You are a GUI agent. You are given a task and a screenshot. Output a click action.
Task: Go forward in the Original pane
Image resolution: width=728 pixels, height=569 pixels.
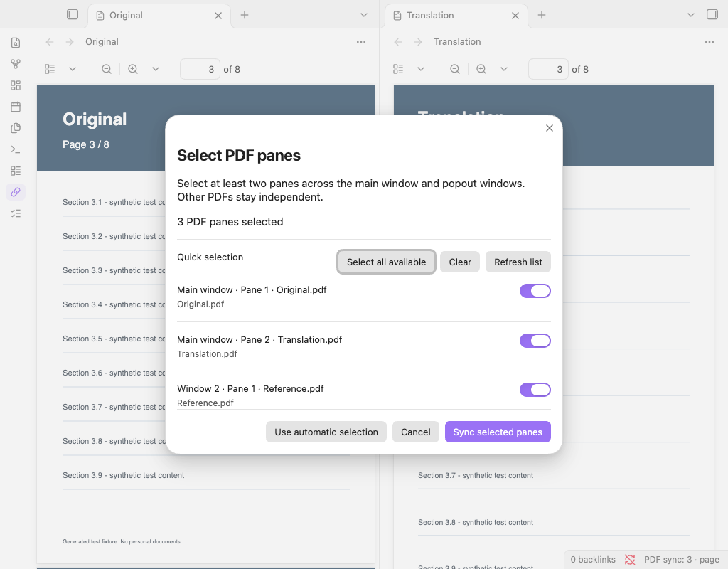pyautogui.click(x=70, y=42)
